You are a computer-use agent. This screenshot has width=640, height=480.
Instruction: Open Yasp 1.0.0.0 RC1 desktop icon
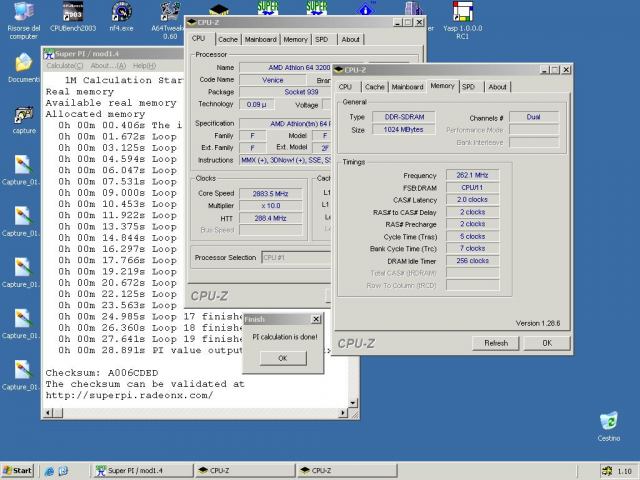click(x=462, y=20)
